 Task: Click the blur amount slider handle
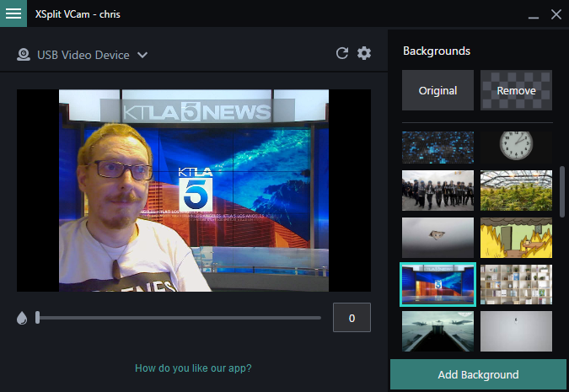37,318
